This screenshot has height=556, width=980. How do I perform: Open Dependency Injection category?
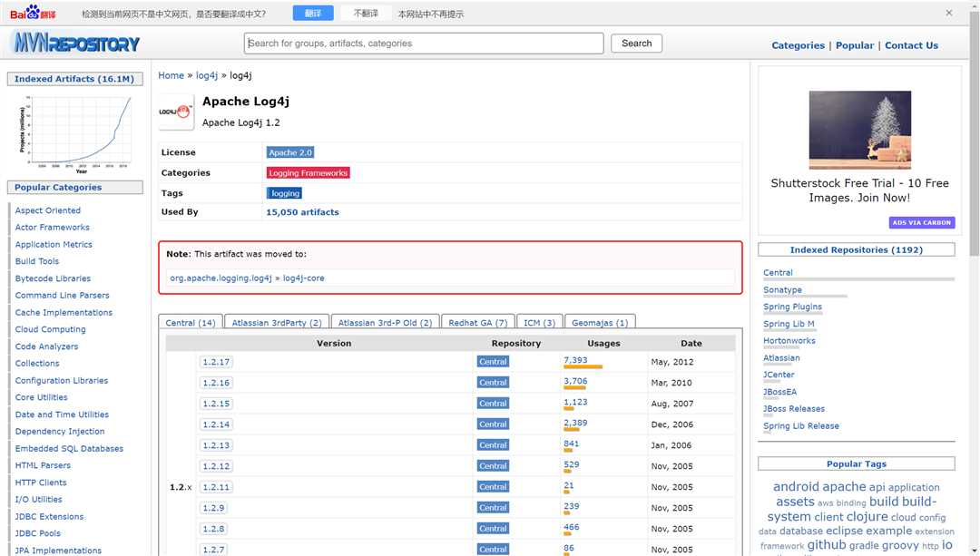tap(59, 432)
